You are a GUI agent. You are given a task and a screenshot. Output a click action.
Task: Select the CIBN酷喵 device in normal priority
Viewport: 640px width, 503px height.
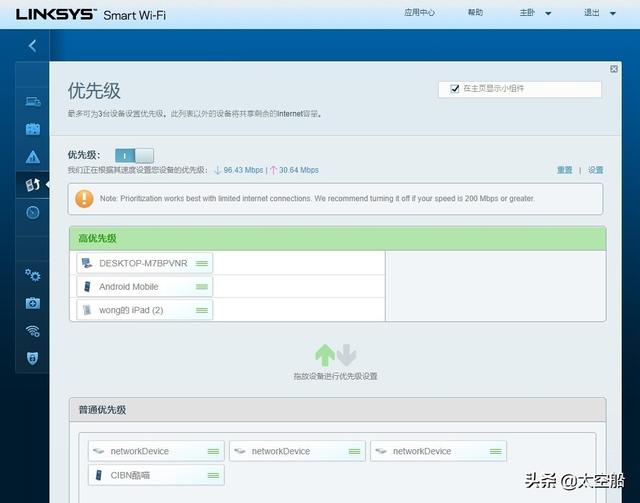click(155, 475)
